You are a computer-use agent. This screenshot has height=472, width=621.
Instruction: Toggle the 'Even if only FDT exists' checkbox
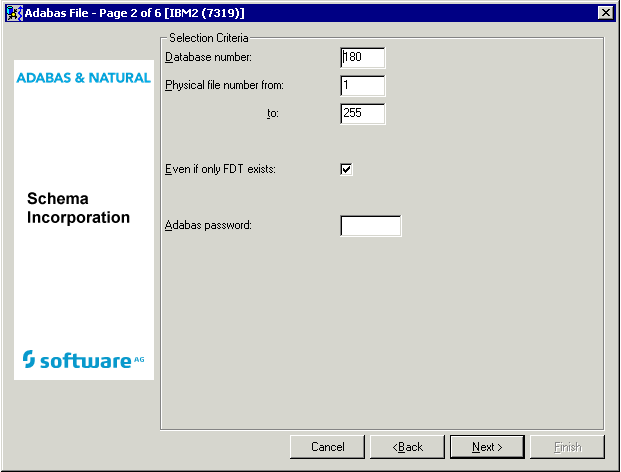pyautogui.click(x=347, y=169)
